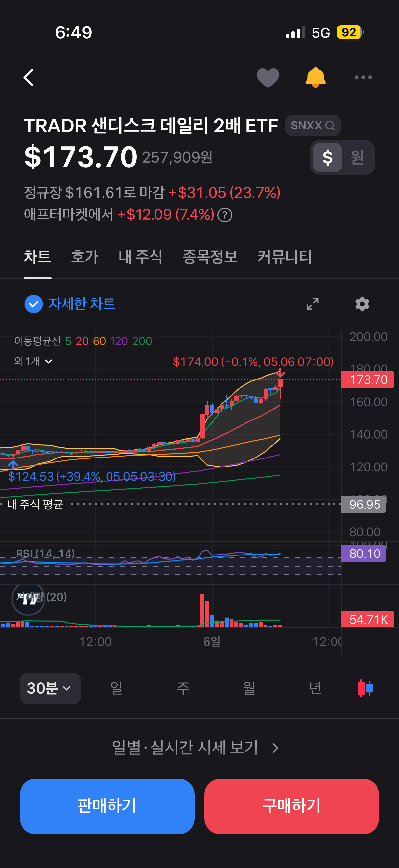Select the 내 주식 tab

pos(140,257)
